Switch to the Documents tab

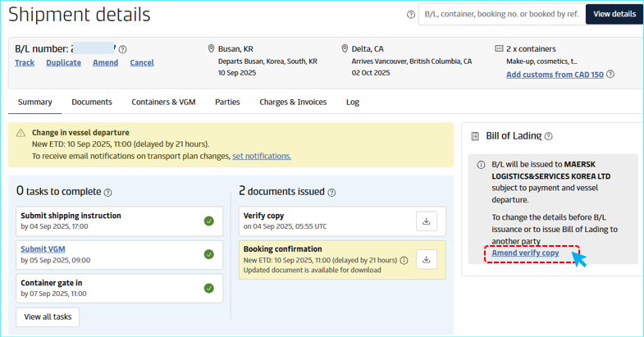(x=92, y=102)
